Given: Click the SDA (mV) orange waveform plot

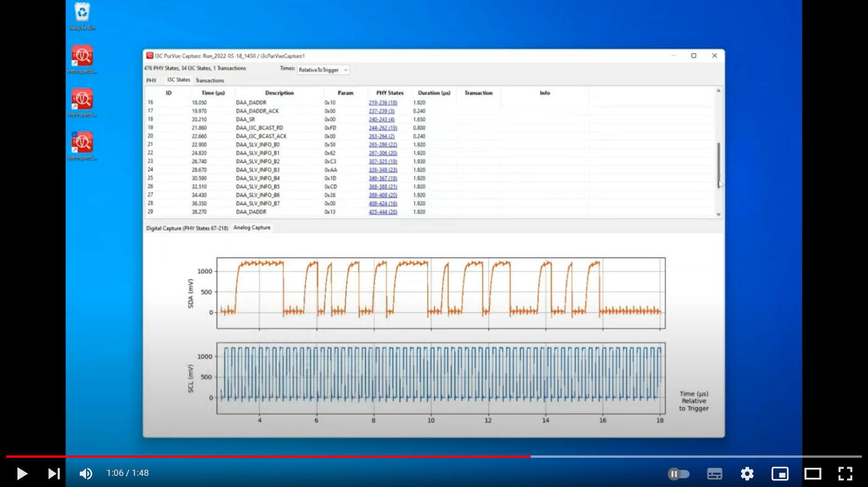Looking at the screenshot, I should [441, 292].
